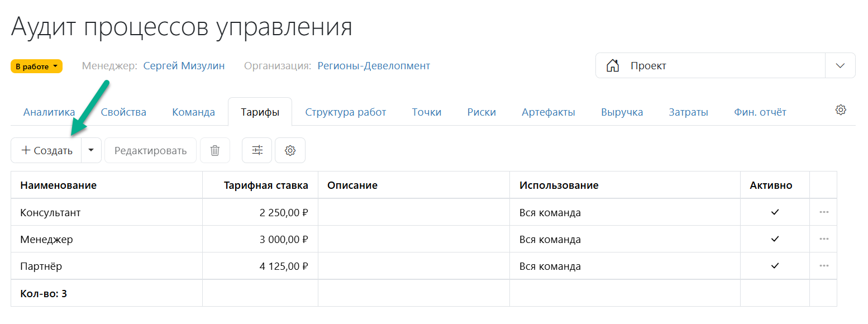Click the rate 4 125,00 ₽
The image size is (868, 324).
[x=284, y=266]
